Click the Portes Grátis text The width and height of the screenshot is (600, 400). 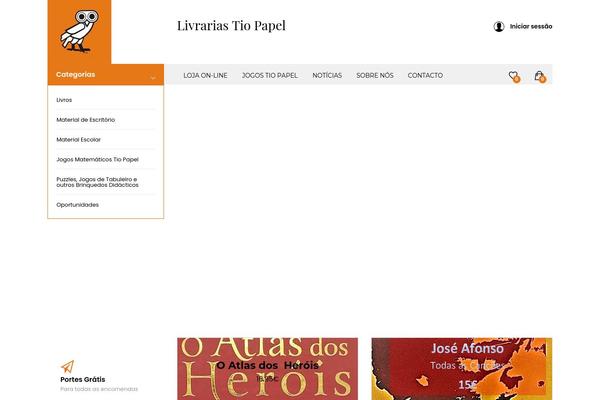point(83,379)
